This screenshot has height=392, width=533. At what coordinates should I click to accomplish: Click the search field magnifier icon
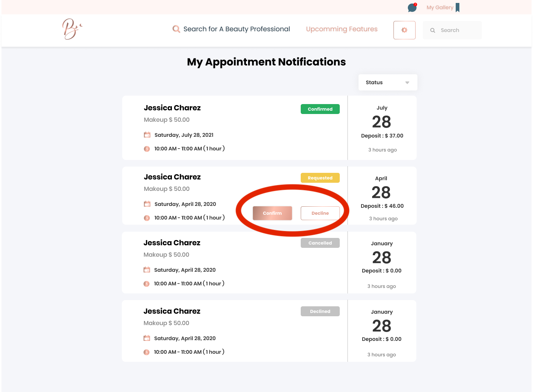pyautogui.click(x=433, y=31)
